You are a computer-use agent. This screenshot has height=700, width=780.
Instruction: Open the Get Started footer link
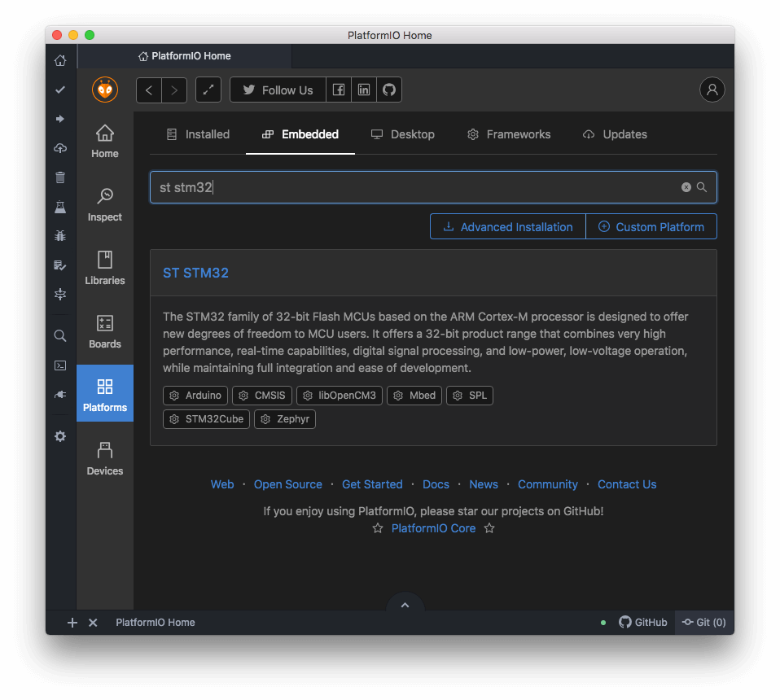pyautogui.click(x=372, y=484)
